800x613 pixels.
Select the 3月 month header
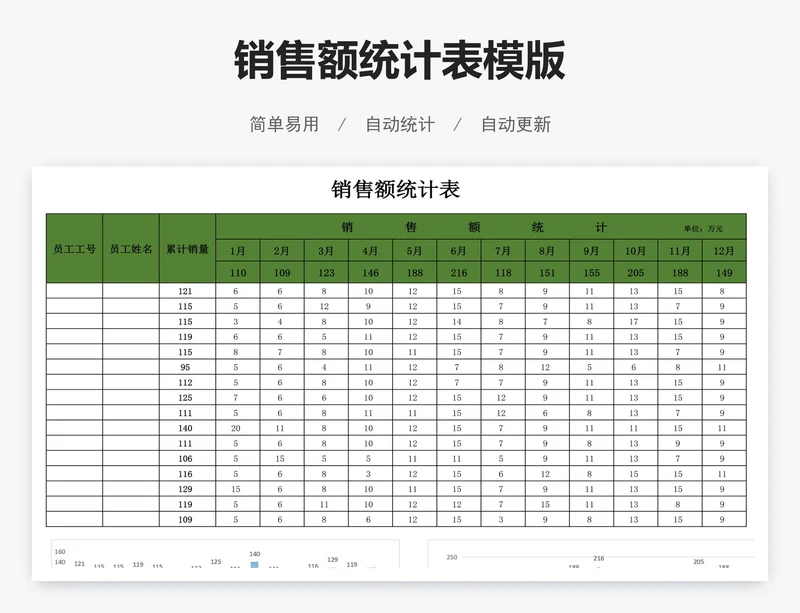(327, 251)
